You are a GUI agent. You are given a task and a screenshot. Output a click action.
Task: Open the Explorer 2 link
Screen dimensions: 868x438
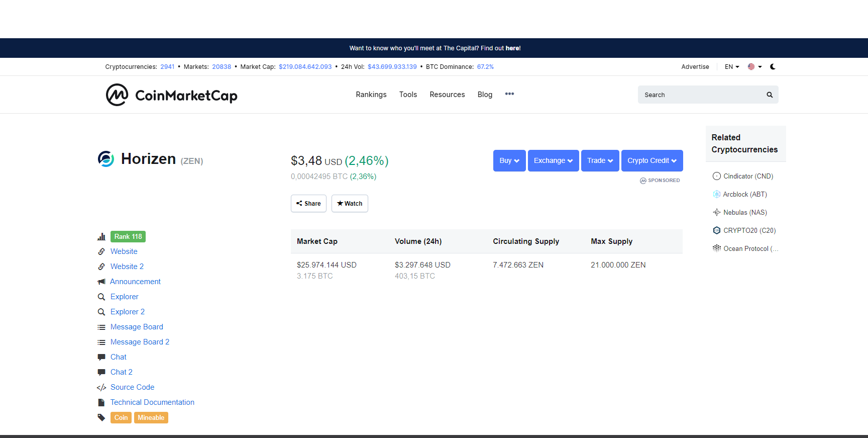pos(128,312)
